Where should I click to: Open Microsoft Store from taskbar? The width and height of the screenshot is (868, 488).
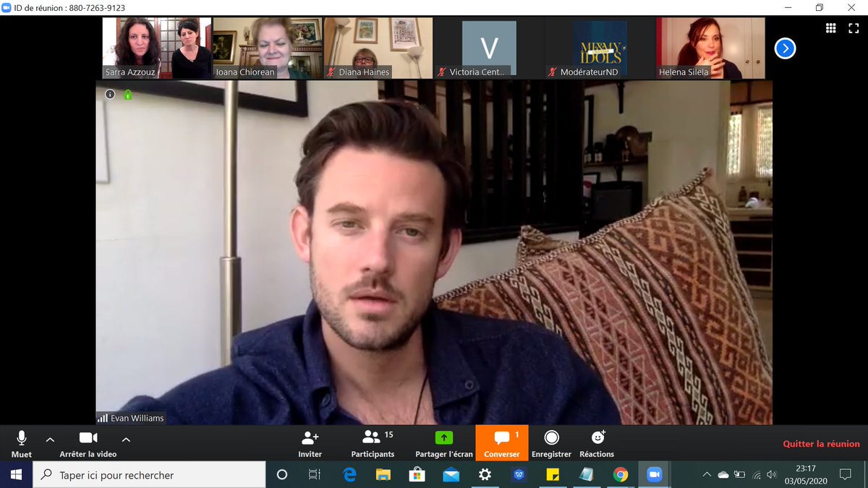[417, 475]
